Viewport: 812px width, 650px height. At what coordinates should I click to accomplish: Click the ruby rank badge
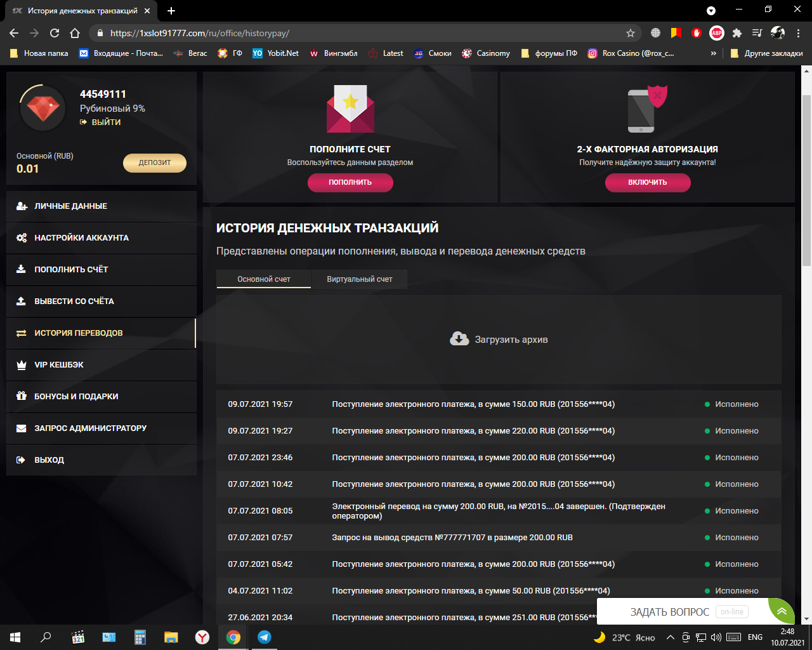click(43, 108)
